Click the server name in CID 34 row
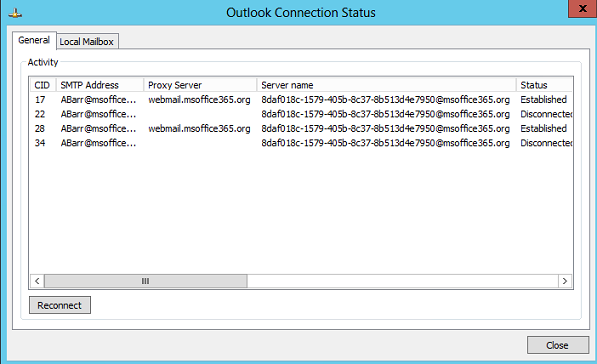Image resolution: width=597 pixels, height=364 pixels. (385, 143)
